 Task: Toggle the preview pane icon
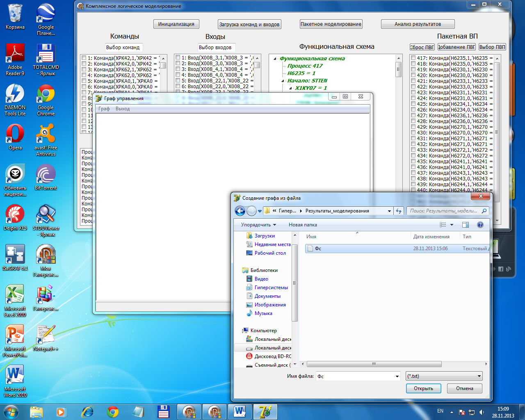466,225
